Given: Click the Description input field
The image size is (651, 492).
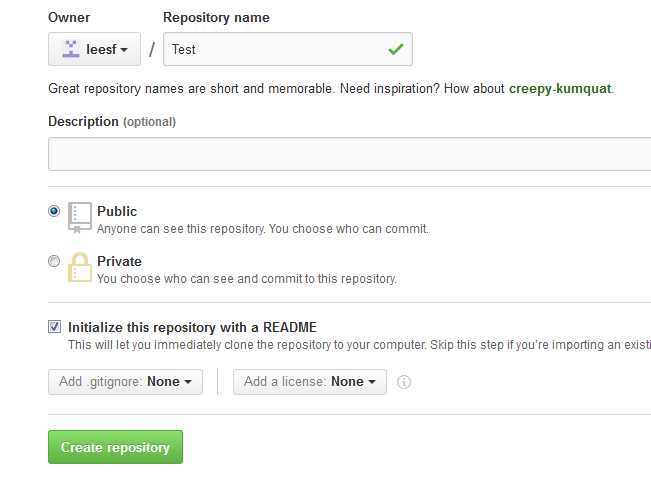Looking at the screenshot, I should pos(350,154).
